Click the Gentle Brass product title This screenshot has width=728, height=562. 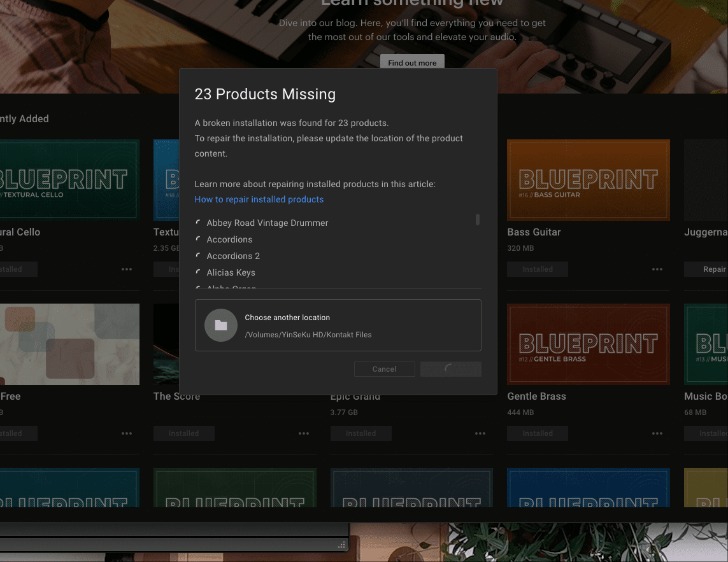[x=537, y=397]
